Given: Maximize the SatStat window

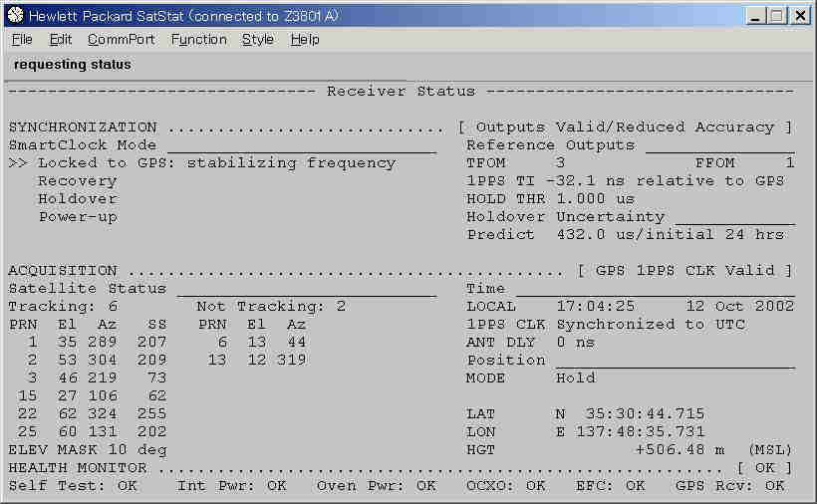Looking at the screenshot, I should (x=776, y=16).
